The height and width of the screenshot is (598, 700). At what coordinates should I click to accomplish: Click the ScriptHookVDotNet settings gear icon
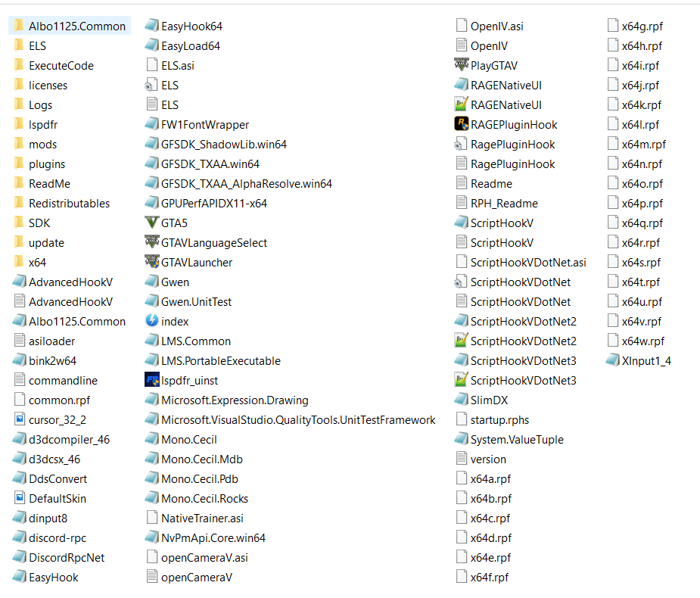pos(461,282)
